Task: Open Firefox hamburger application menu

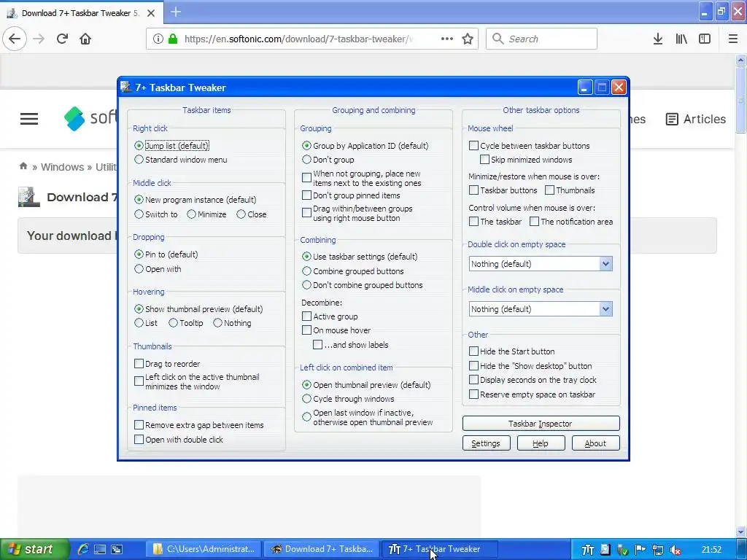Action: pyautogui.click(x=732, y=39)
